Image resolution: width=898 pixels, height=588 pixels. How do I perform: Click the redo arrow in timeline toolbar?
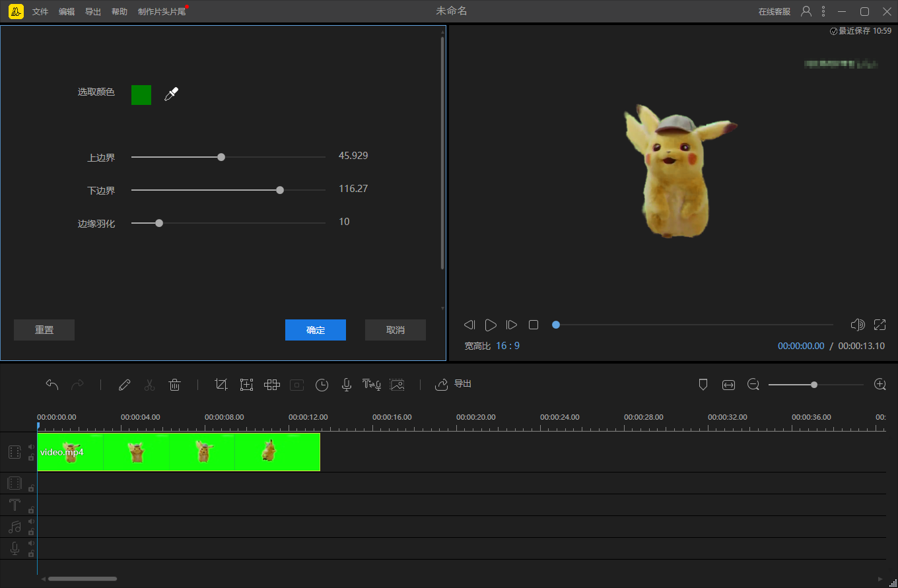coord(77,385)
